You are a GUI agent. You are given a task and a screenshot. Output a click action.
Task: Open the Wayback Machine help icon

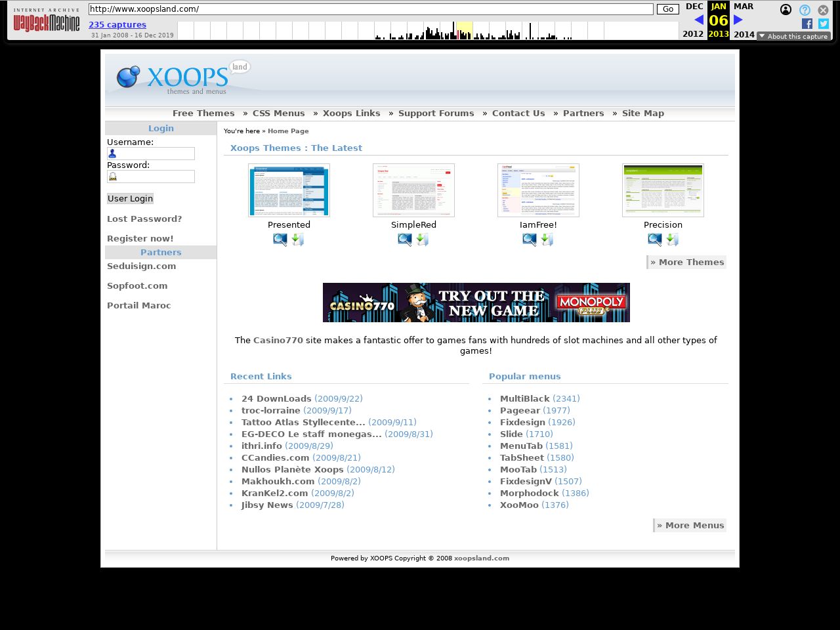pyautogui.click(x=805, y=10)
